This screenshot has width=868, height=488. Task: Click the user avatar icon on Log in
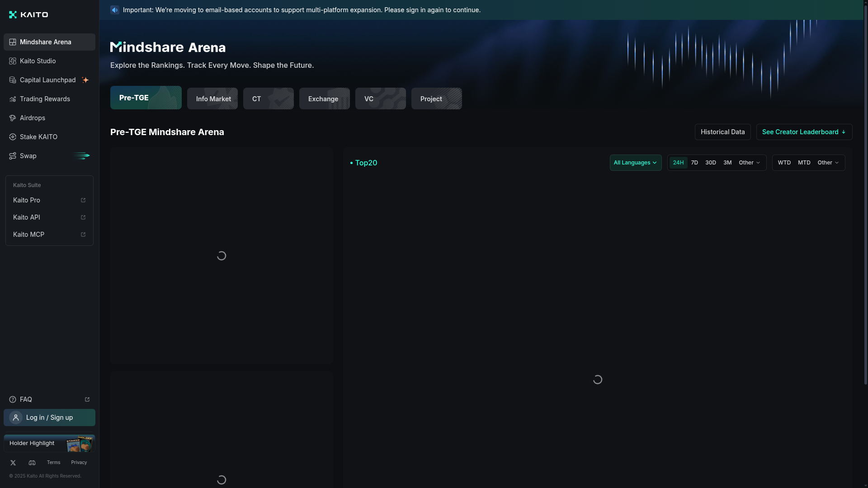16,418
